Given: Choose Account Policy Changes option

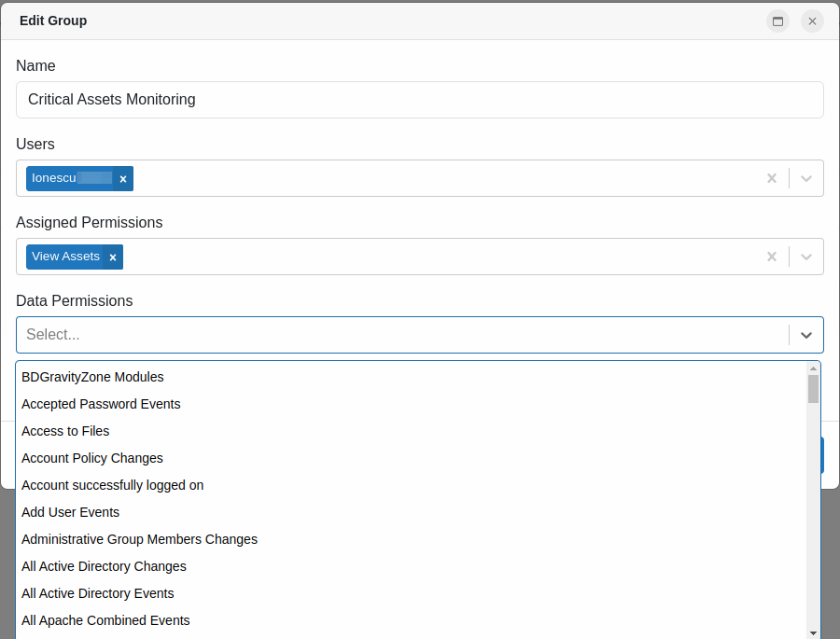Looking at the screenshot, I should [x=92, y=458].
